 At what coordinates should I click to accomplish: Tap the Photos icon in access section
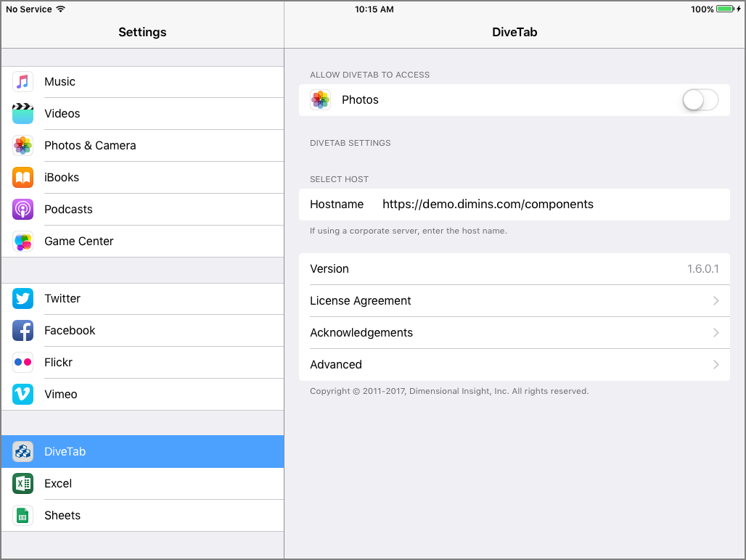[320, 100]
